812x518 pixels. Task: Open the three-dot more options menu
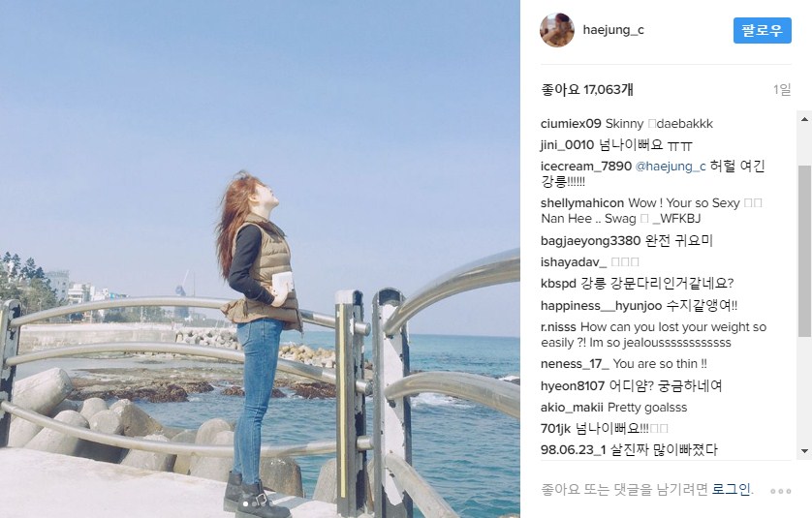780,491
